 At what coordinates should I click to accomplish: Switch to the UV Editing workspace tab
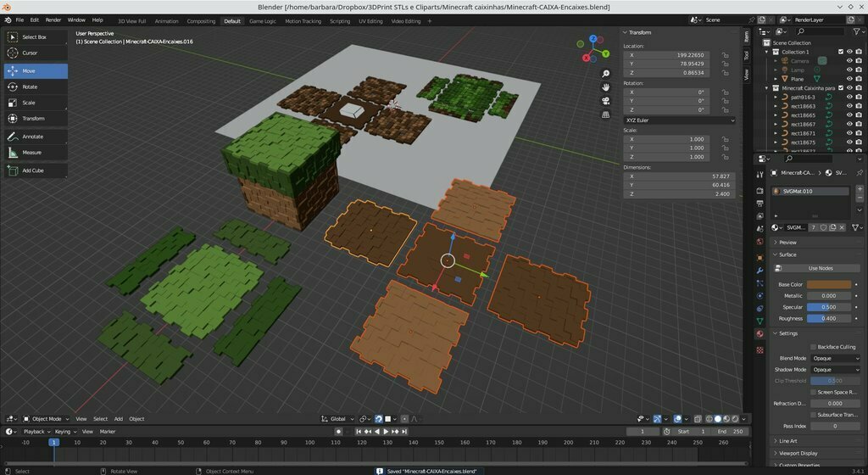[371, 21]
